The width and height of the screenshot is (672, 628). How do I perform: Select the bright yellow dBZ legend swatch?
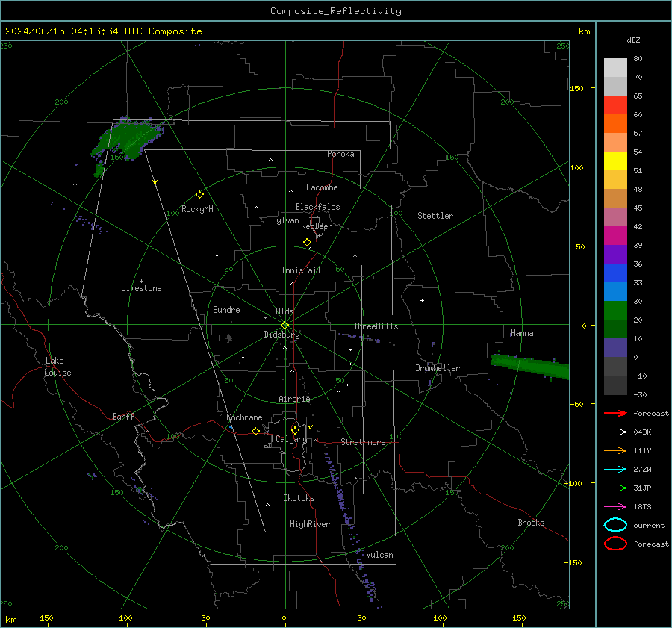615,161
